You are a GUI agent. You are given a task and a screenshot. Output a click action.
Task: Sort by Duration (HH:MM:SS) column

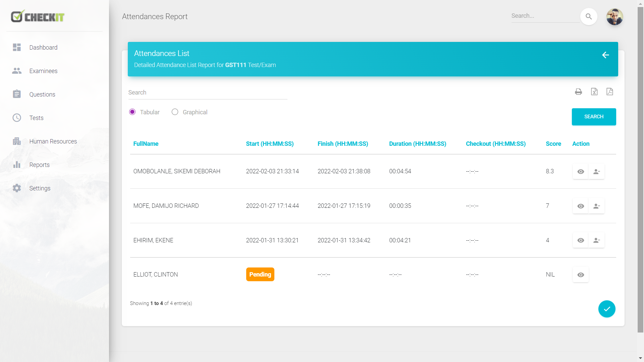pos(418,144)
